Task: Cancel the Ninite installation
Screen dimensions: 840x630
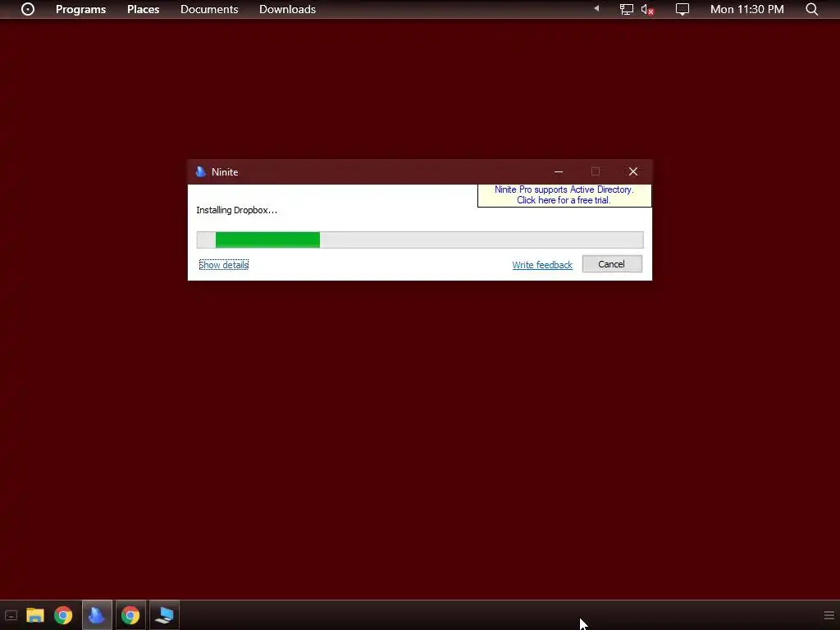Action: point(612,264)
